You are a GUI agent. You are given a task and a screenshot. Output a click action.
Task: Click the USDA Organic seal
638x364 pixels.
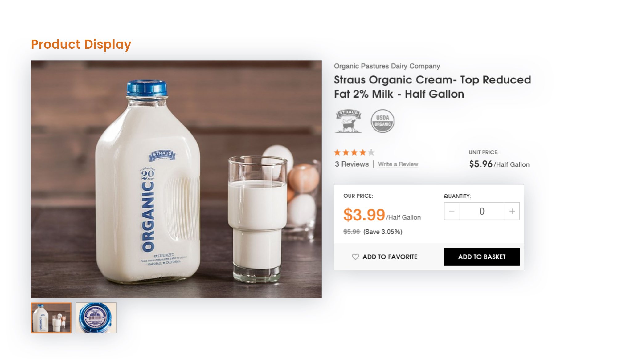pyautogui.click(x=382, y=121)
